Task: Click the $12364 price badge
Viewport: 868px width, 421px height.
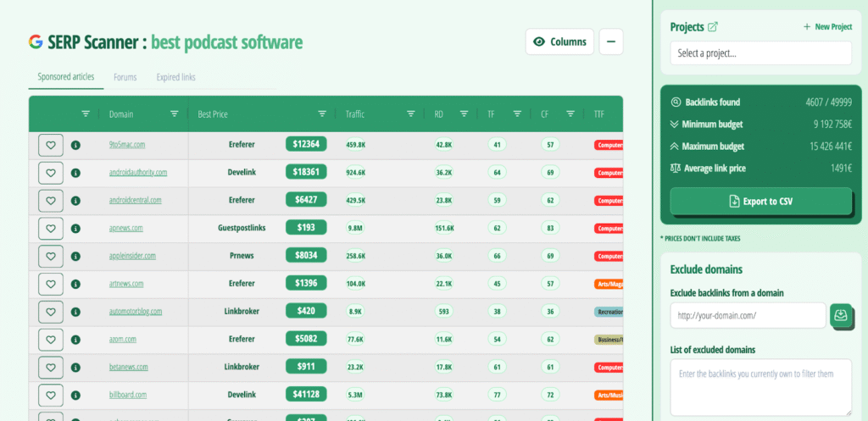Action: [305, 145]
